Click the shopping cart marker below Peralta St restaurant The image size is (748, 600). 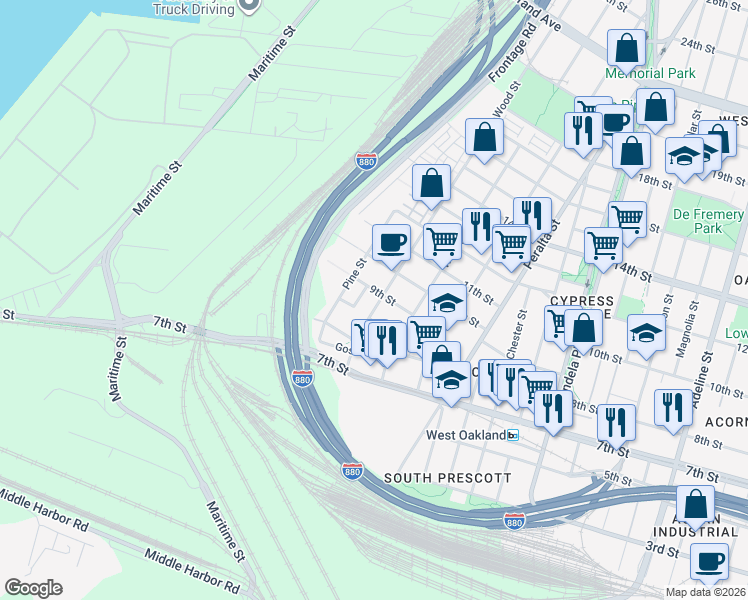(511, 246)
